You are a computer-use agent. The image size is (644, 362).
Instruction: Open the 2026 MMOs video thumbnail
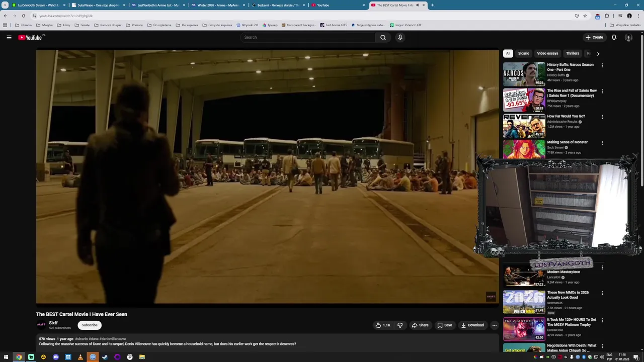524,302
